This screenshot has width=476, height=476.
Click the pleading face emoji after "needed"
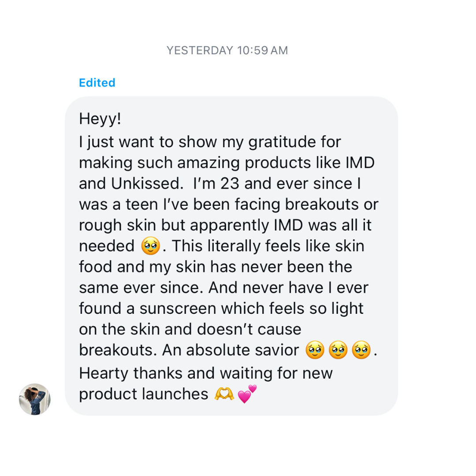(150, 246)
